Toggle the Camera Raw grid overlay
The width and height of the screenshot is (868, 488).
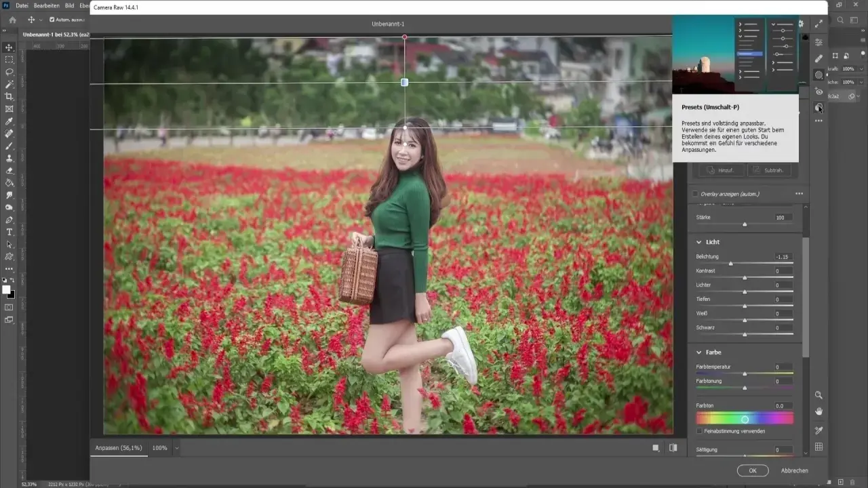pos(819,447)
